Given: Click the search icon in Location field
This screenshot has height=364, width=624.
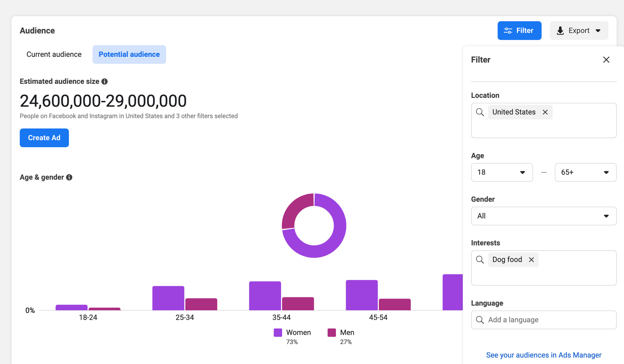Looking at the screenshot, I should (x=480, y=112).
